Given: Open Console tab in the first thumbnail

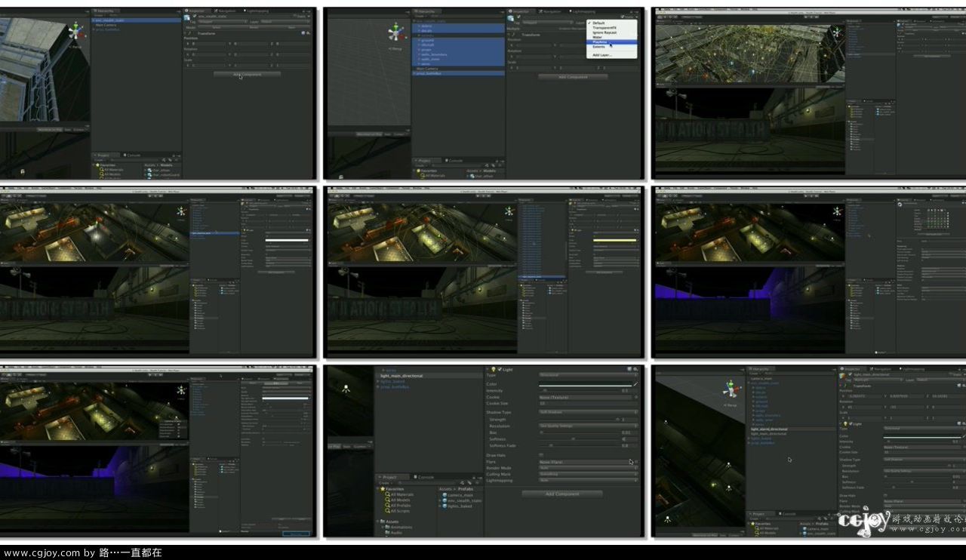Looking at the screenshot, I should (x=132, y=155).
